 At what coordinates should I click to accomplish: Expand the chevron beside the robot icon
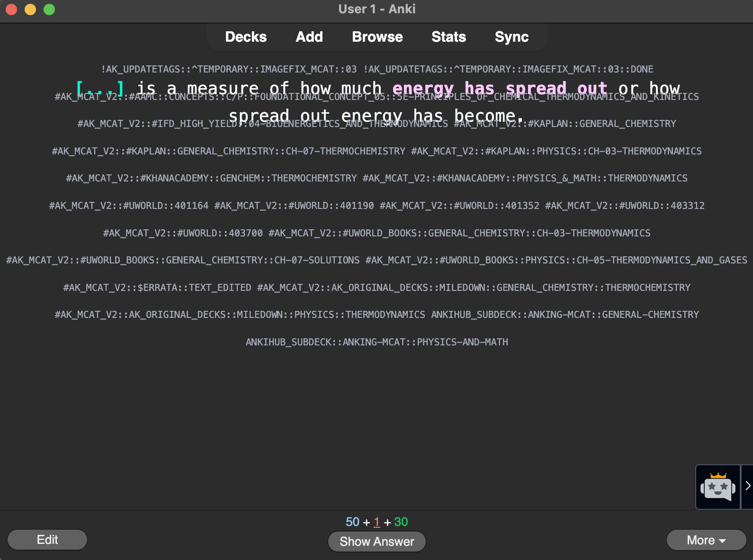coord(747,486)
